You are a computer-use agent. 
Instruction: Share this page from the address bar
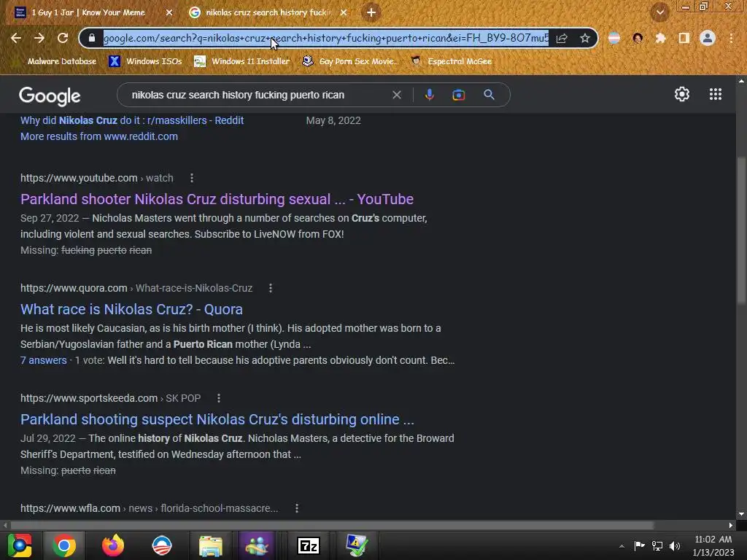pyautogui.click(x=562, y=38)
